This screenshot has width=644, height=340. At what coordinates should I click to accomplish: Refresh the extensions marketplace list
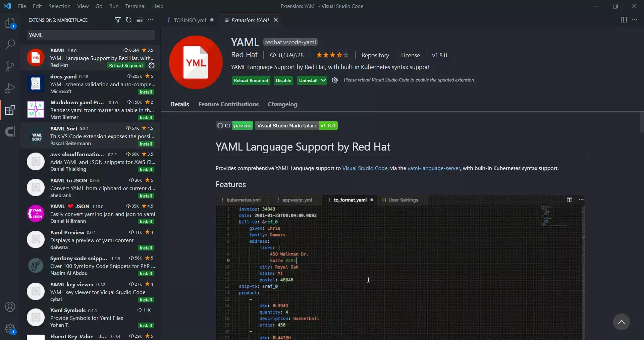(128, 20)
